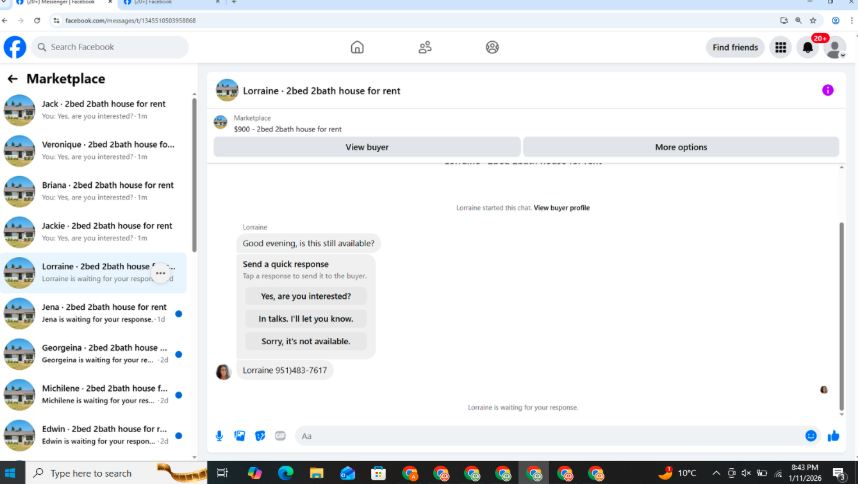
Task: Send quick reply 'Yes, are you interested?'
Action: pos(306,296)
